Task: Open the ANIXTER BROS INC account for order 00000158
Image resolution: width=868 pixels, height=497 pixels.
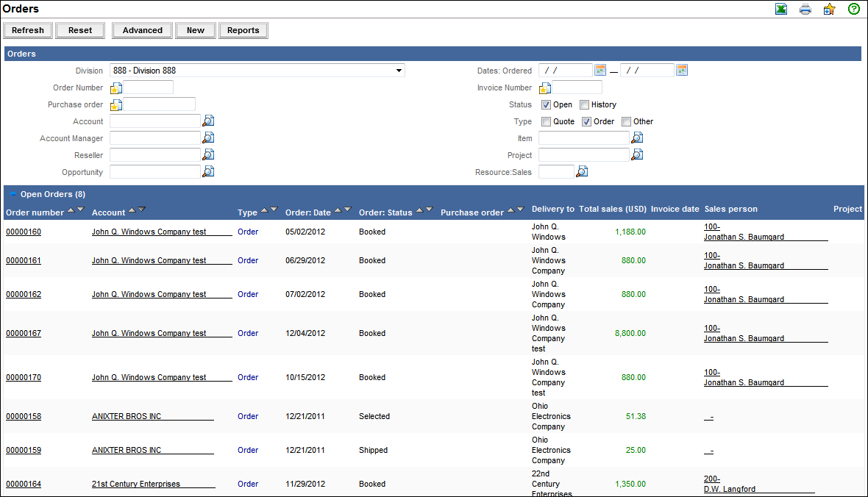Action: click(127, 416)
